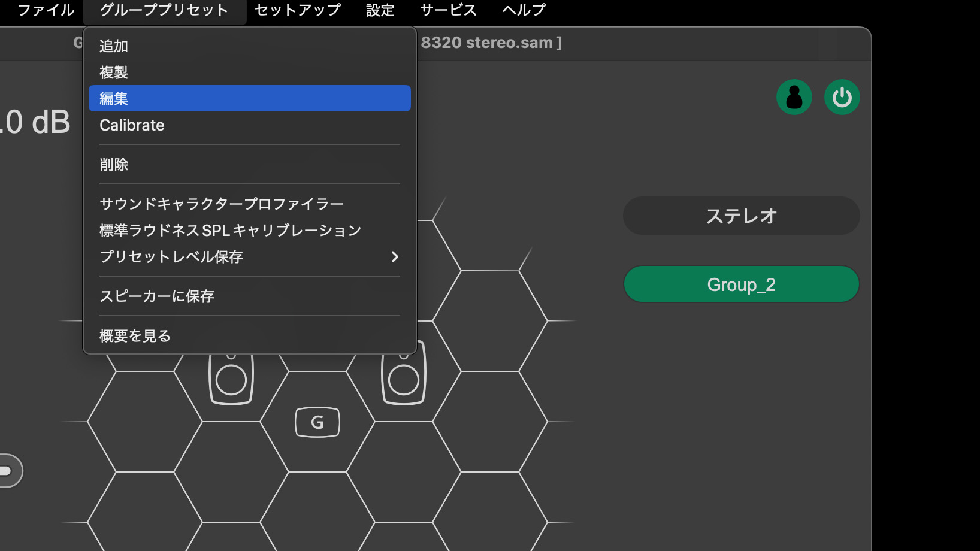This screenshot has height=551, width=980.
Task: Select スピーカーに保存 from the menu
Action: 156,296
